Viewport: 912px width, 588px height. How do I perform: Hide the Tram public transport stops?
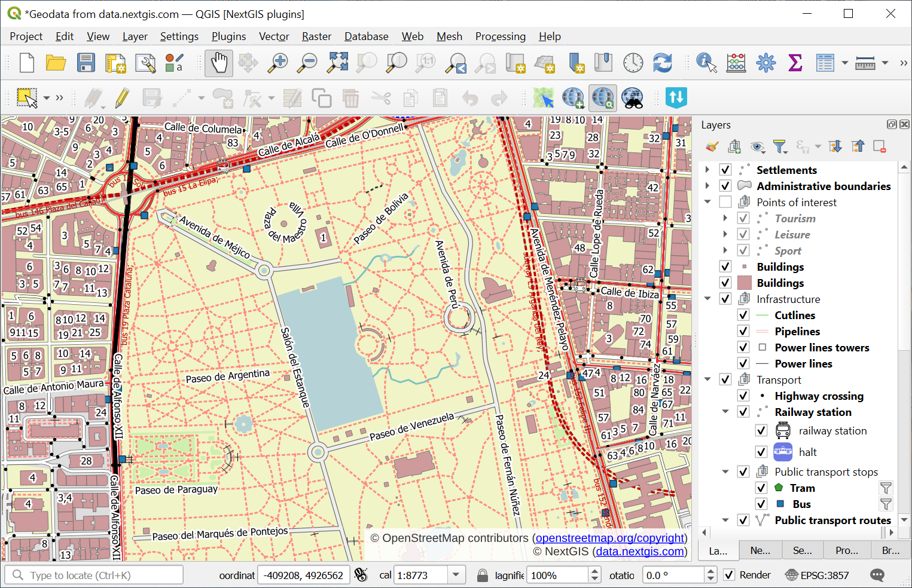point(761,488)
